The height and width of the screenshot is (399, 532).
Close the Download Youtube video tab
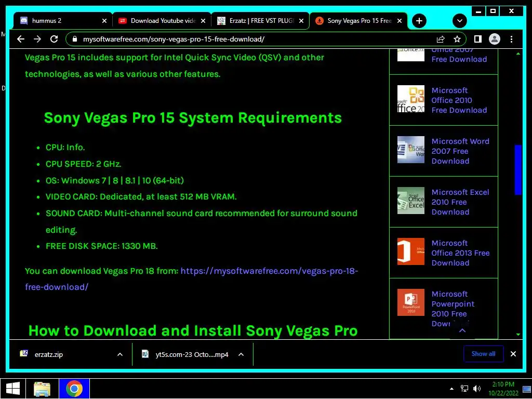(203, 21)
